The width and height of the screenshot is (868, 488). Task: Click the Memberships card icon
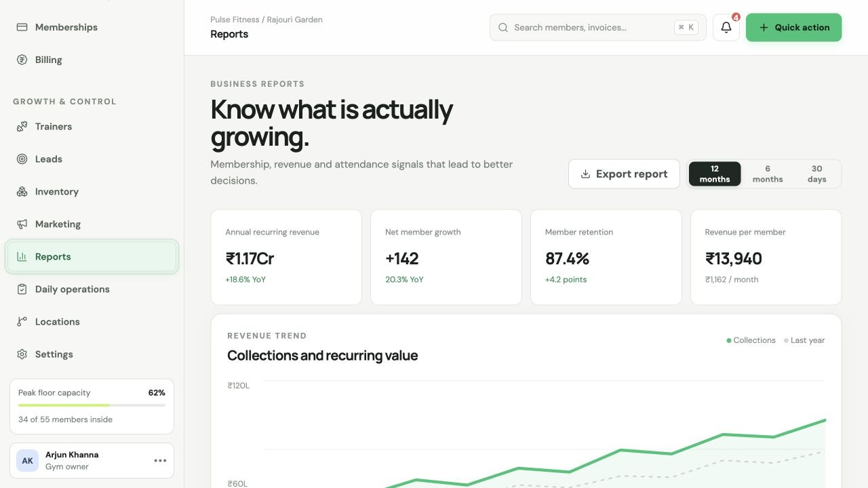pyautogui.click(x=22, y=27)
